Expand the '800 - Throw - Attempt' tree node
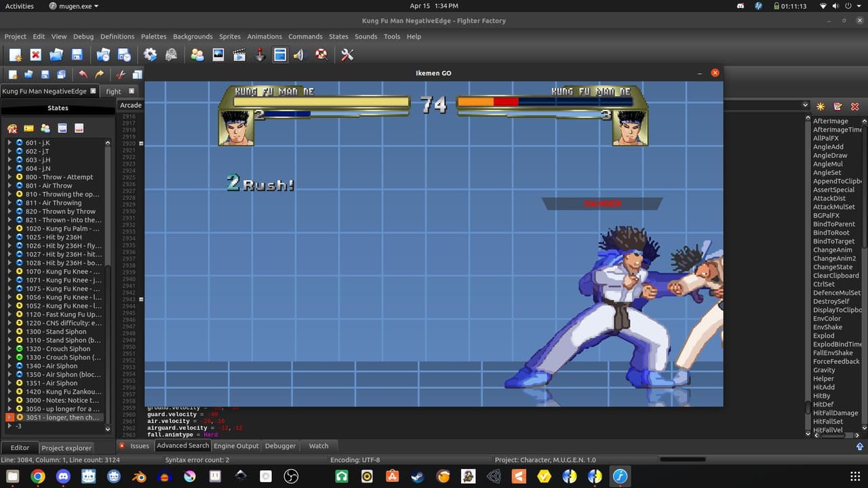 9,177
